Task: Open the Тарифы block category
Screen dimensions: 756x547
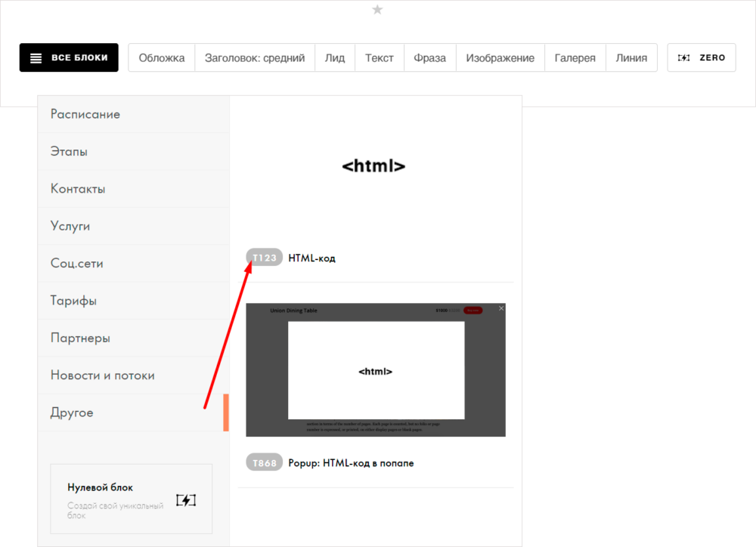Action: coord(73,301)
